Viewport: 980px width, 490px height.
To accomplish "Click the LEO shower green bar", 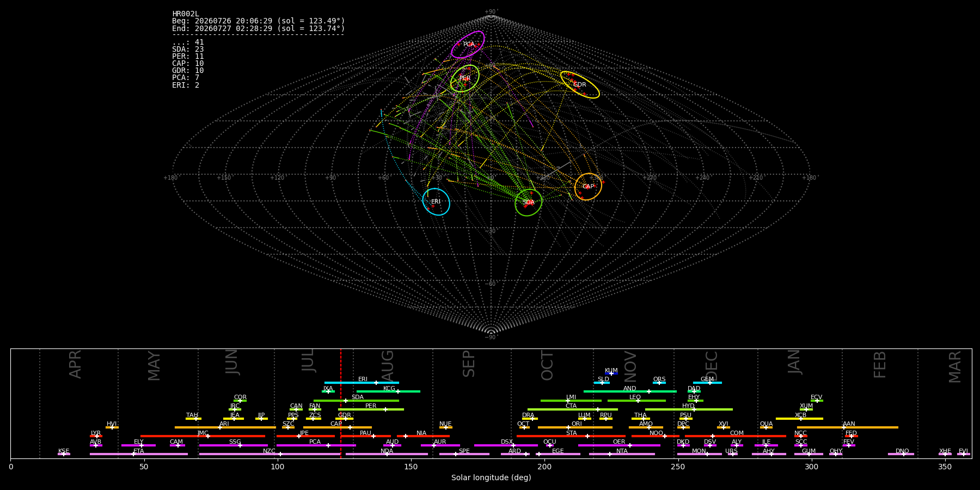I will coord(636,401).
